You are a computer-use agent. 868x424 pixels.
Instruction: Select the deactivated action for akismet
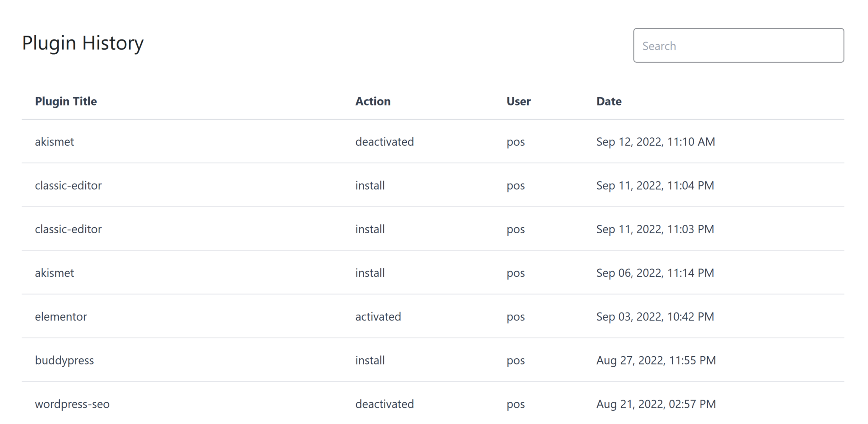coord(384,142)
